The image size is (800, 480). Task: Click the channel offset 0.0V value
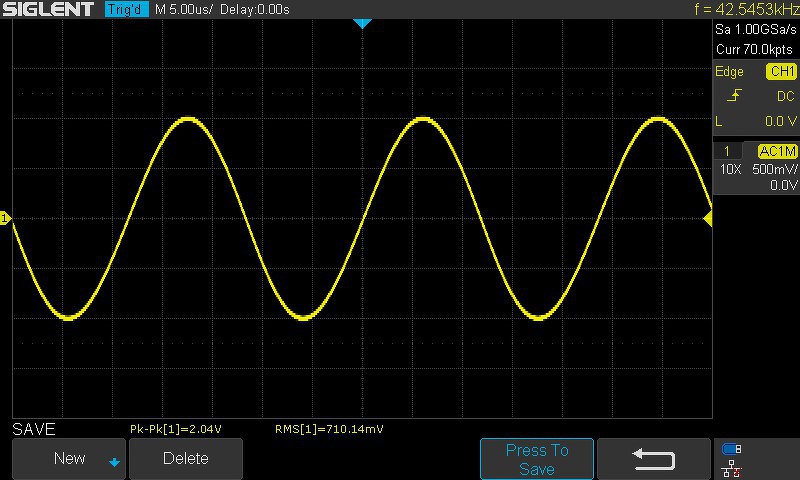coord(783,185)
